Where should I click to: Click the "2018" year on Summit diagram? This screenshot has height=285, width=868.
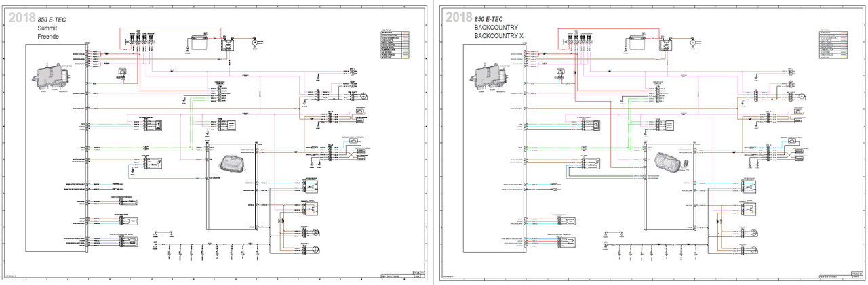(x=22, y=18)
